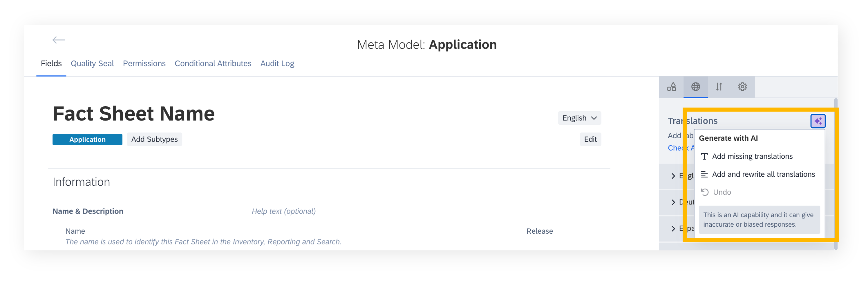Open the English language dropdown
The image size is (868, 281).
(580, 118)
